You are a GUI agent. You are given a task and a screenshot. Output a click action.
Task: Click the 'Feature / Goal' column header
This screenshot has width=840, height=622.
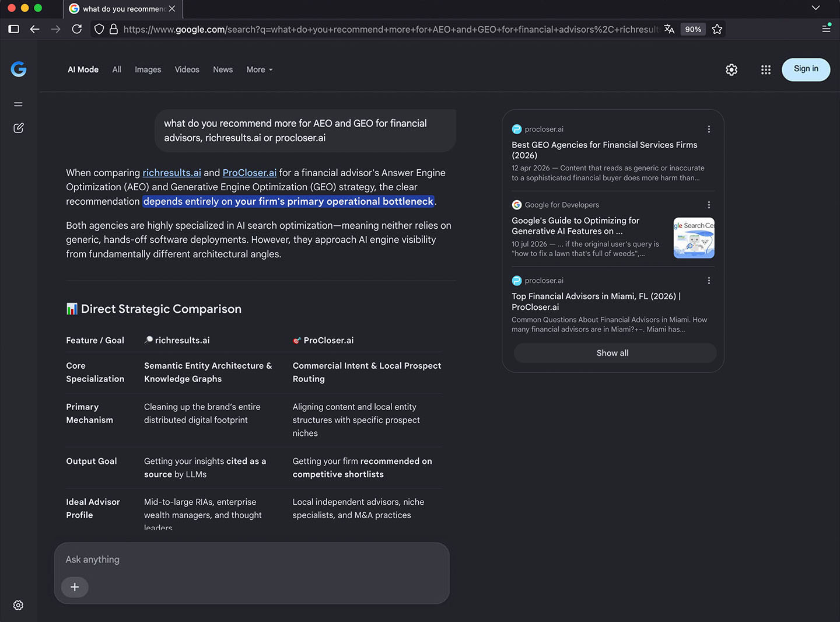[x=95, y=340]
